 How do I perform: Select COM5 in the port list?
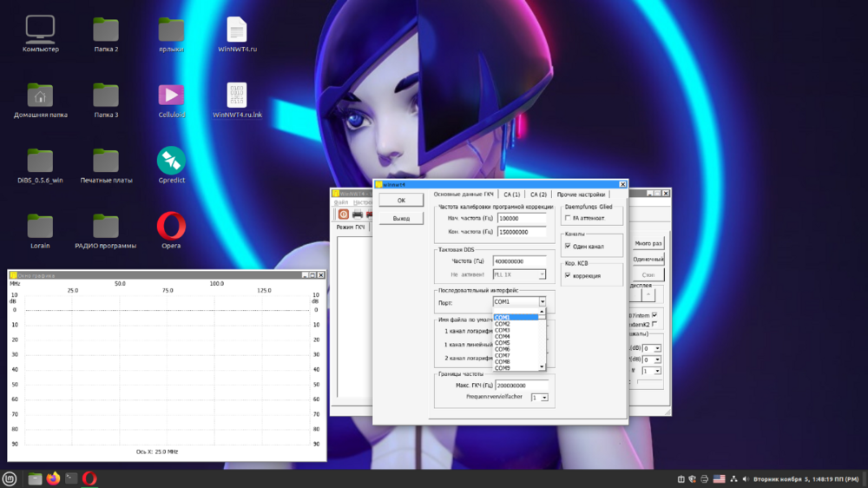pyautogui.click(x=516, y=343)
